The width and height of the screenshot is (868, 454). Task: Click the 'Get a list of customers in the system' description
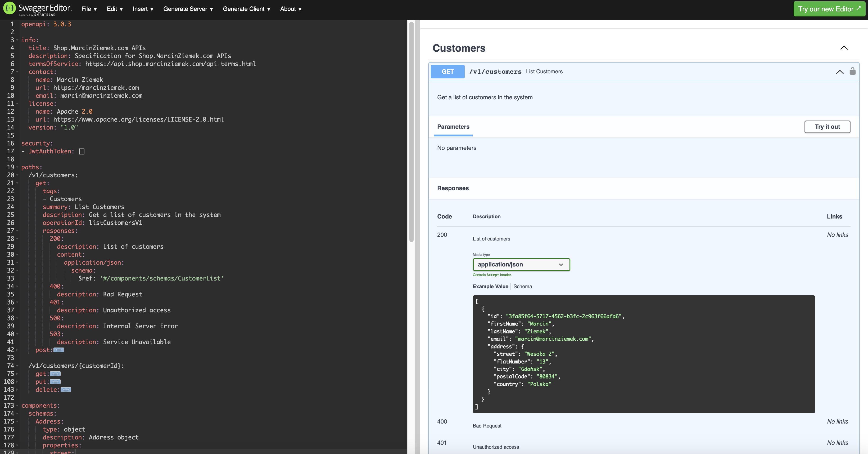click(485, 97)
